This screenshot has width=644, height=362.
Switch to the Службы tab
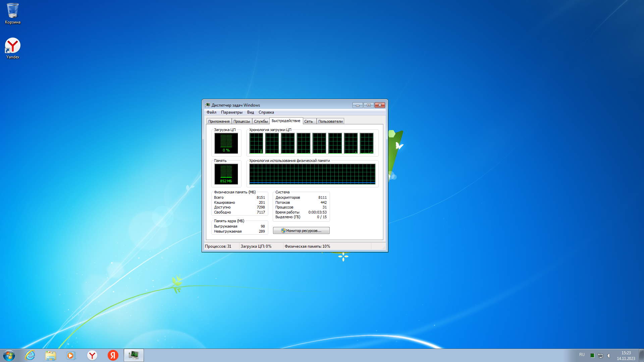[261, 121]
